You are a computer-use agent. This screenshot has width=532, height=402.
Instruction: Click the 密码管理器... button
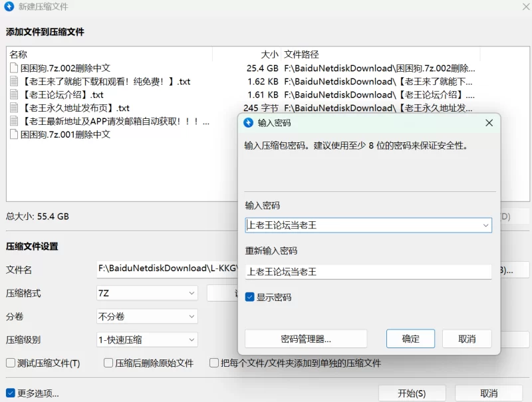coord(306,339)
